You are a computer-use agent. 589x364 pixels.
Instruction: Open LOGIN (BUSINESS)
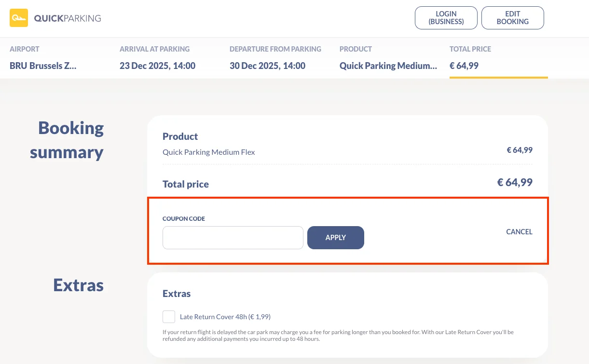446,17
